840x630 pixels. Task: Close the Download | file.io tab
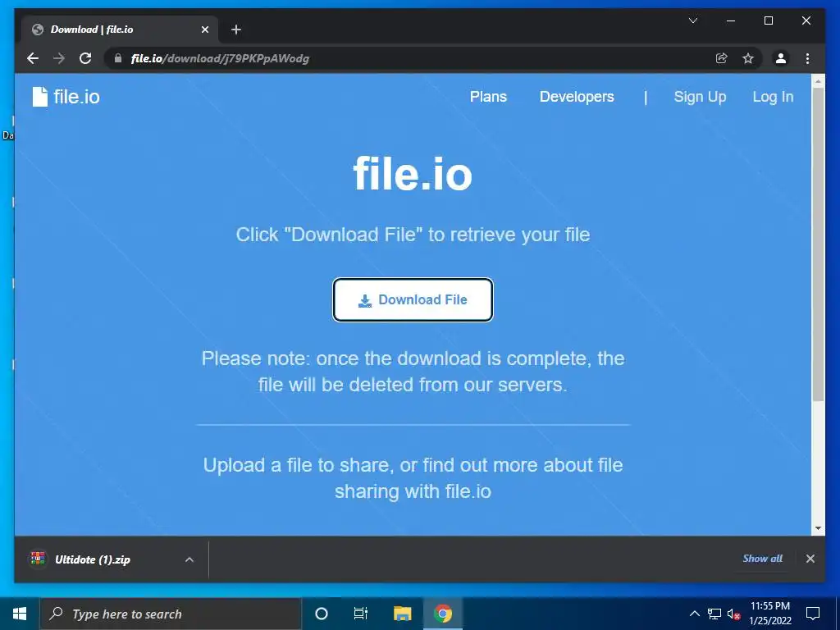point(204,30)
